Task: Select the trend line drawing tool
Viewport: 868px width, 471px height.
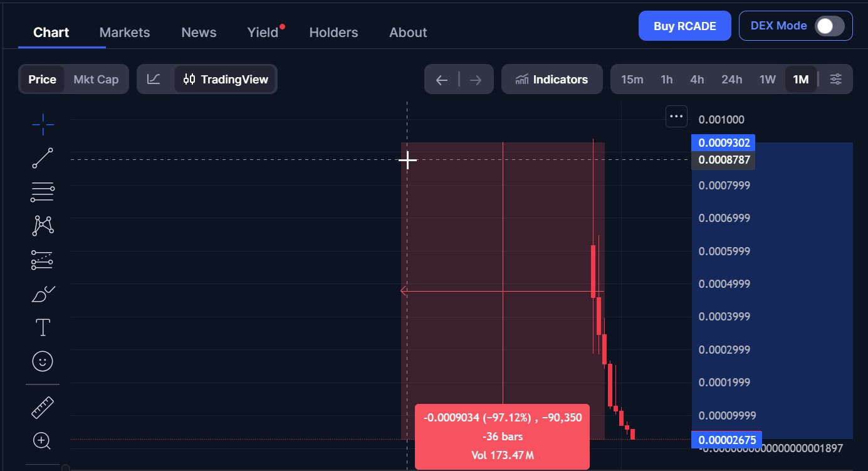Action: point(43,158)
